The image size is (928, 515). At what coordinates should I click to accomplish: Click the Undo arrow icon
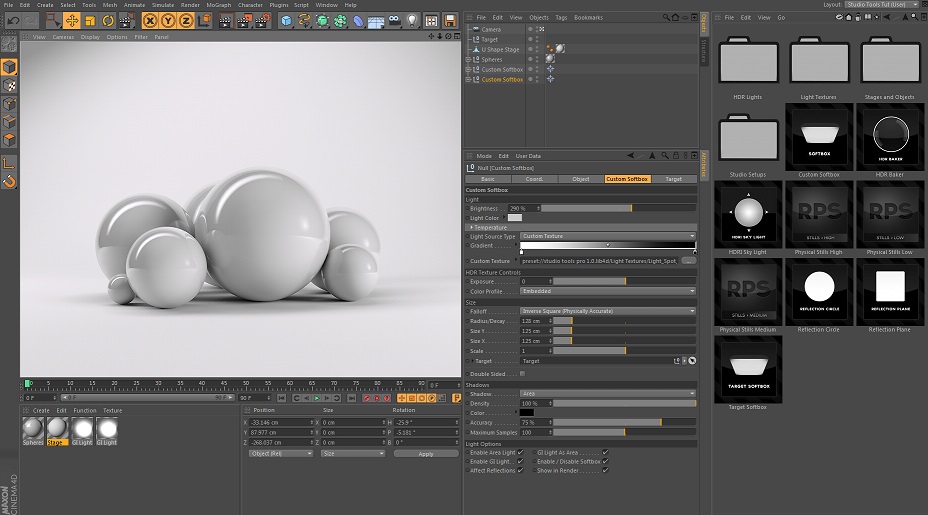tap(12, 21)
